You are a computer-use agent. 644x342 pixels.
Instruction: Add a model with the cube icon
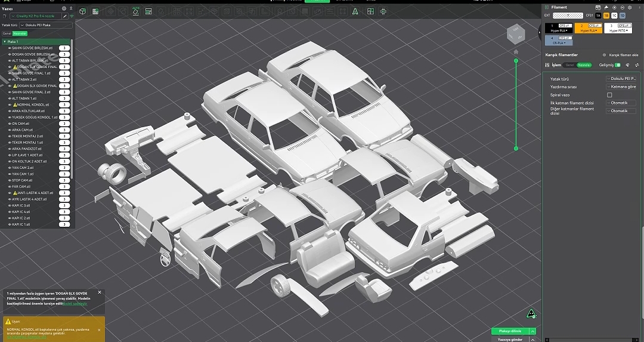[82, 11]
